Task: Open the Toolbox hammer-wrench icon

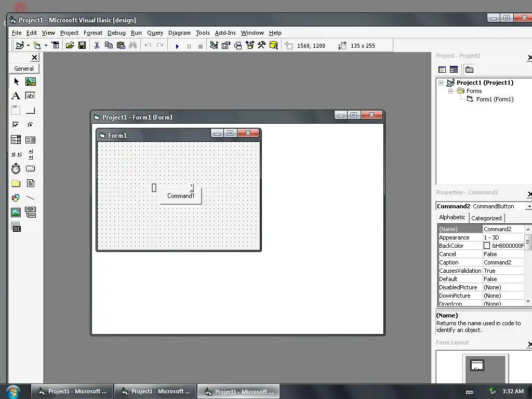Action: point(262,45)
